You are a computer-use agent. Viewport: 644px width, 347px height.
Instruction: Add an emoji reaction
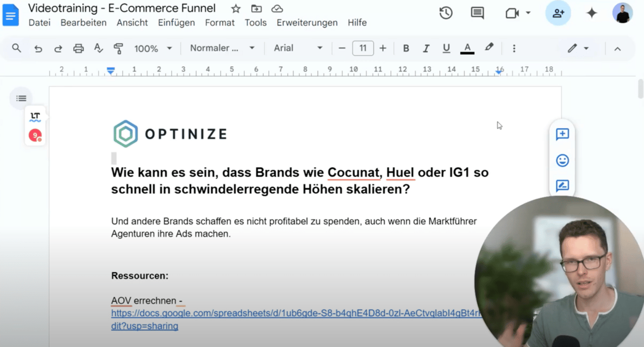(x=562, y=160)
